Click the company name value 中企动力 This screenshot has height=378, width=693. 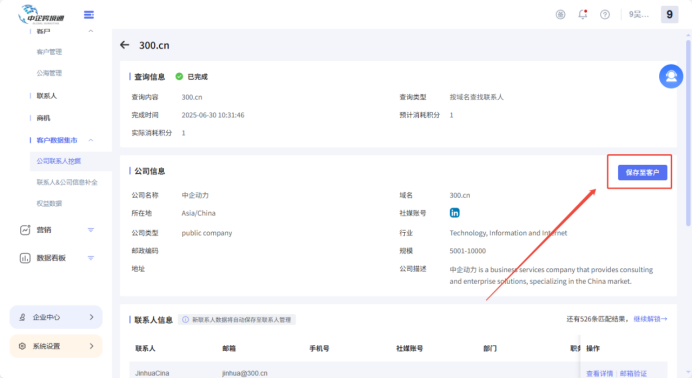[195, 195]
